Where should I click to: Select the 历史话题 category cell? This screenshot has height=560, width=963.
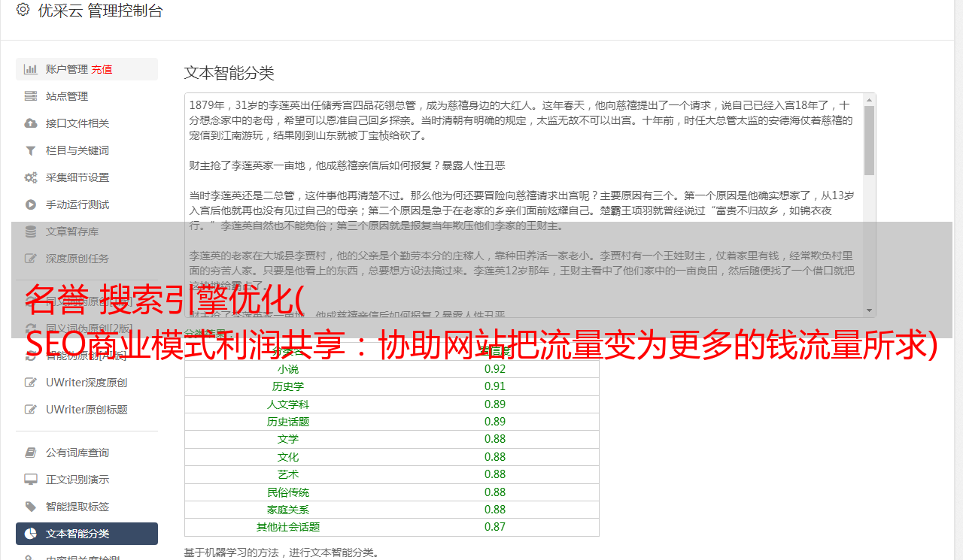[x=287, y=422]
